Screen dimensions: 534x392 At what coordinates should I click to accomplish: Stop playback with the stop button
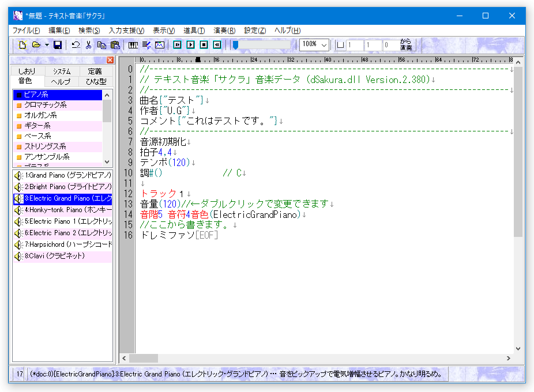point(204,45)
